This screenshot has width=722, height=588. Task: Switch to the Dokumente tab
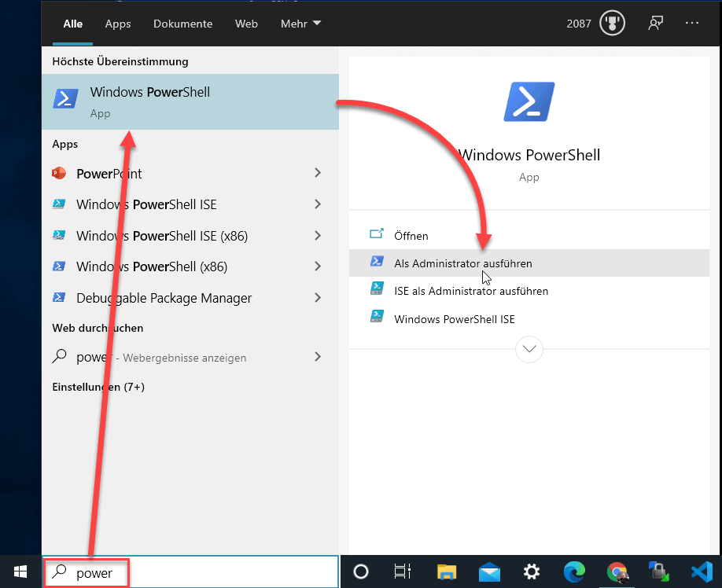pos(182,24)
